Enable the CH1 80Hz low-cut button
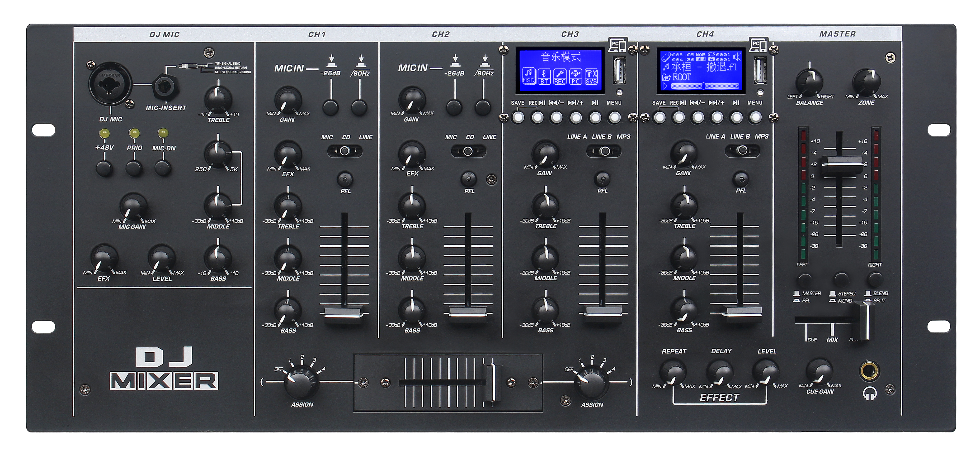 tap(359, 108)
